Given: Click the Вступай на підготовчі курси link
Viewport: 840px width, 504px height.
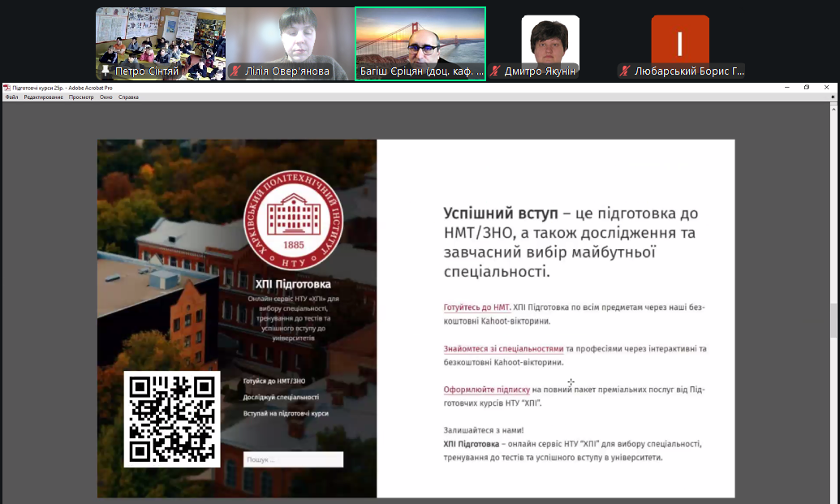Looking at the screenshot, I should (286, 413).
